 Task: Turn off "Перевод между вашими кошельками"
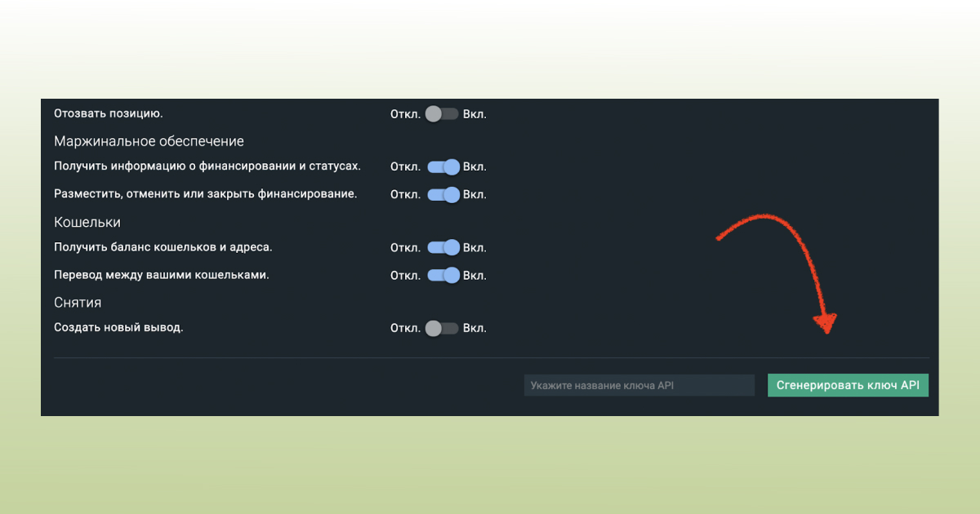(442, 275)
